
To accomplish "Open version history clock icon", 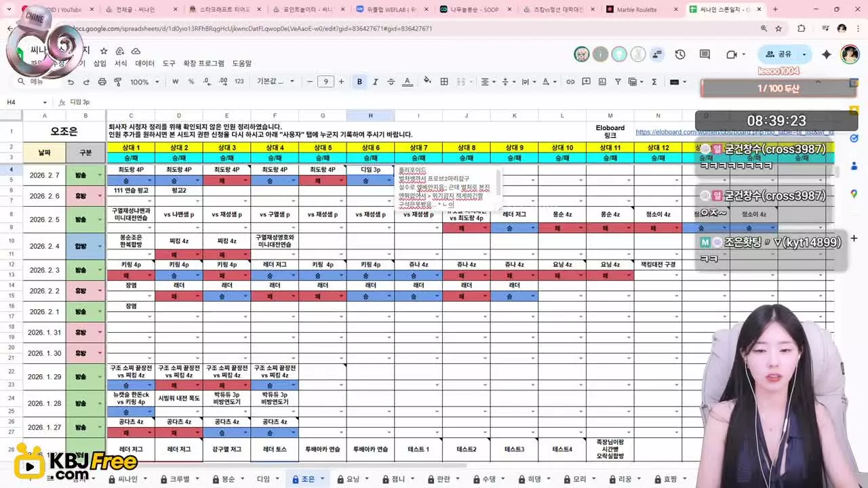I will point(680,54).
